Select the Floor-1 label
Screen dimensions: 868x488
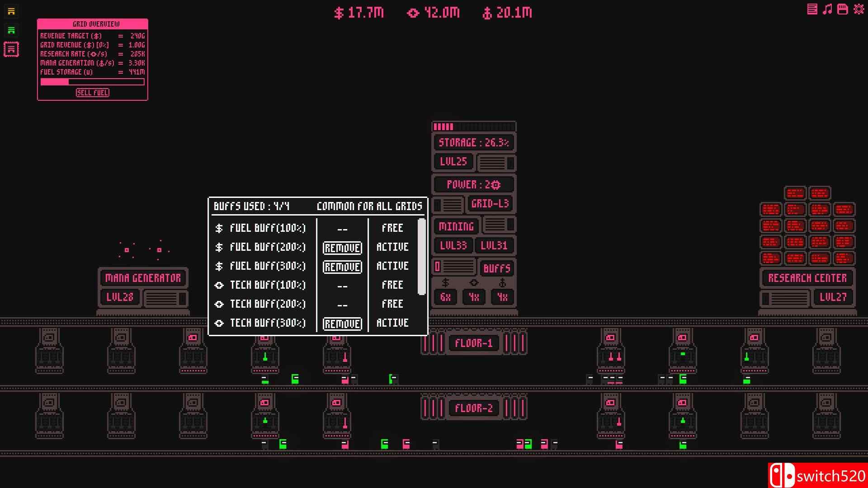(473, 343)
